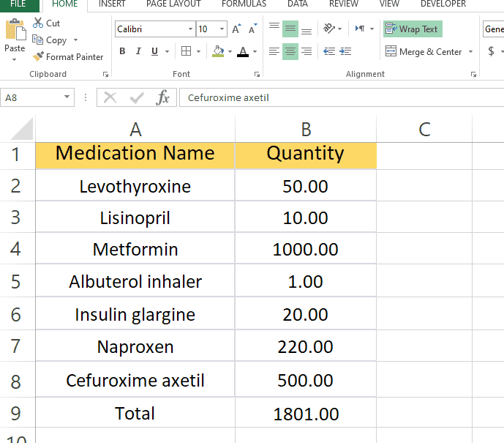The image size is (504, 443).
Task: Open the font size 10 dropdown
Action: coord(222,29)
